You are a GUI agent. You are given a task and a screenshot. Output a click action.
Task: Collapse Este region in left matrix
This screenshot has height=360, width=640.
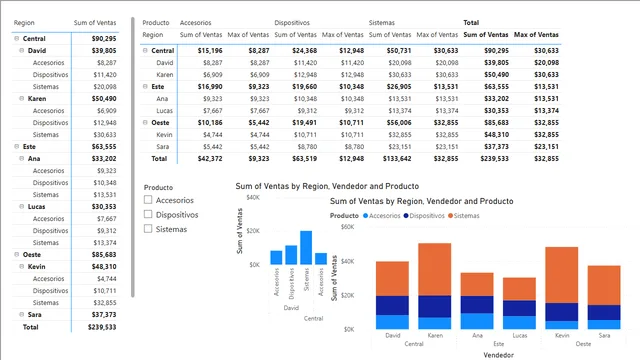click(x=17, y=146)
